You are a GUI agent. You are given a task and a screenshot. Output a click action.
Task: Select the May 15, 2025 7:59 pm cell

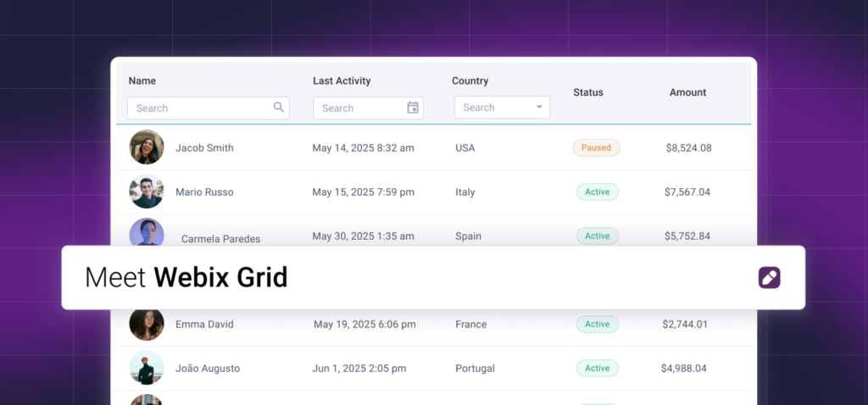(x=363, y=192)
